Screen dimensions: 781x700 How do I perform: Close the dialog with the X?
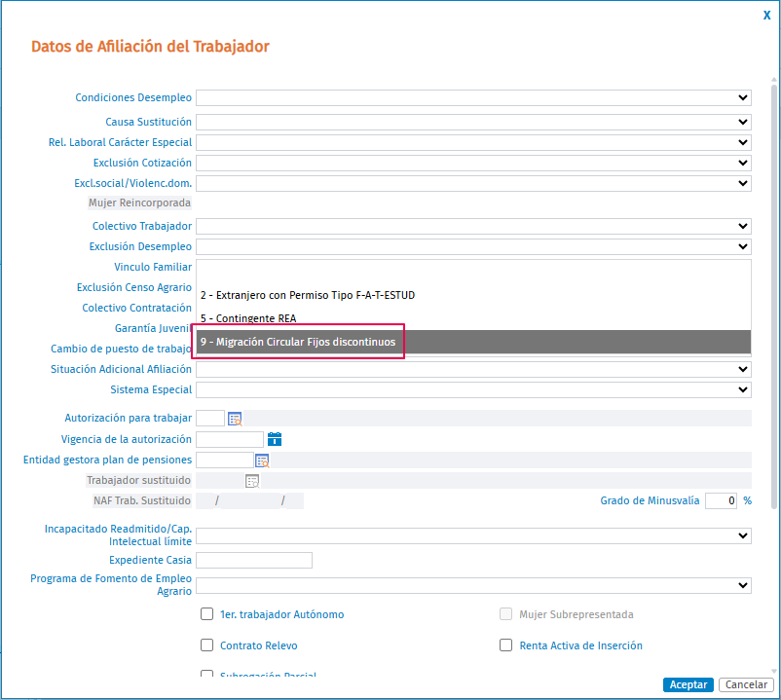coord(766,15)
